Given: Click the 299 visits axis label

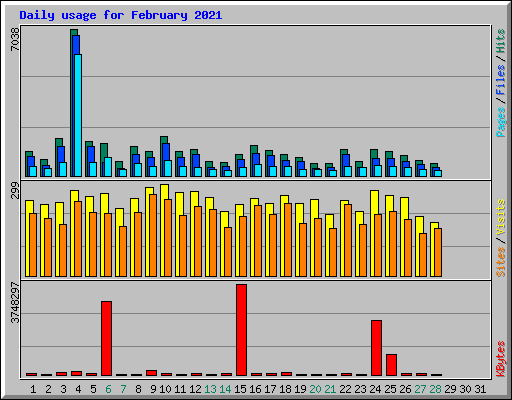Looking at the screenshot, I should (15, 190).
